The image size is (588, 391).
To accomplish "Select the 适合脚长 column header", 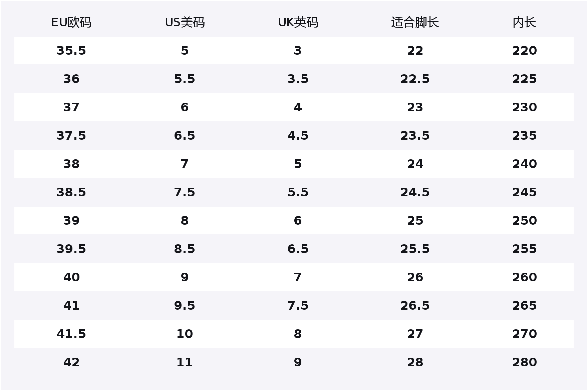I will 415,23.
